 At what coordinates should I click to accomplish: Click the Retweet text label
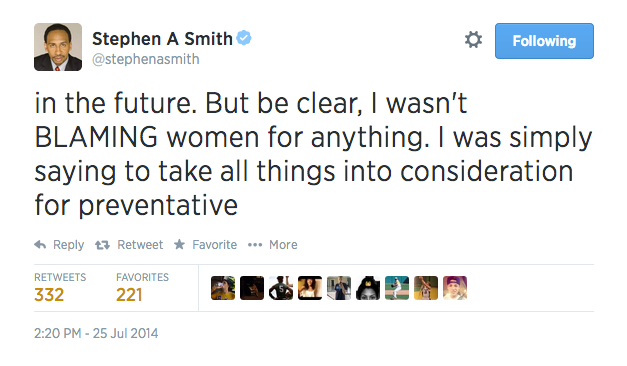pos(140,245)
